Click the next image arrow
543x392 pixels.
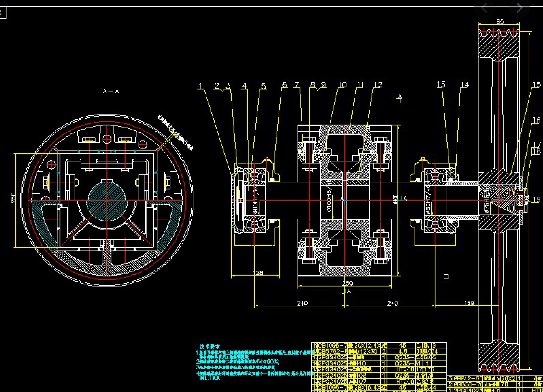[520, 8]
